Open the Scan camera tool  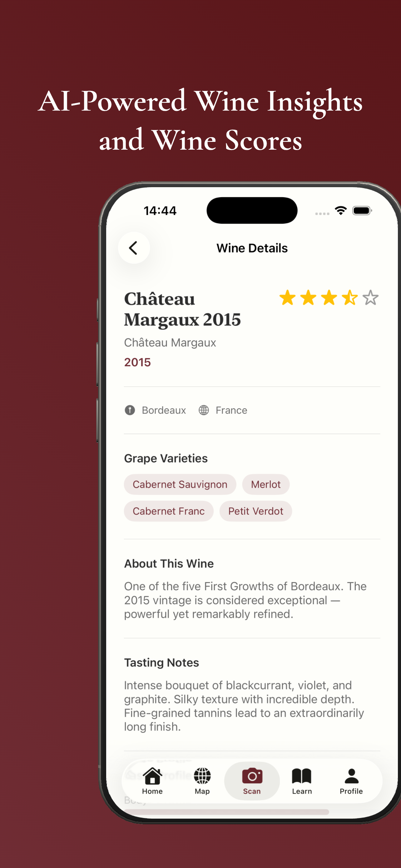click(252, 777)
